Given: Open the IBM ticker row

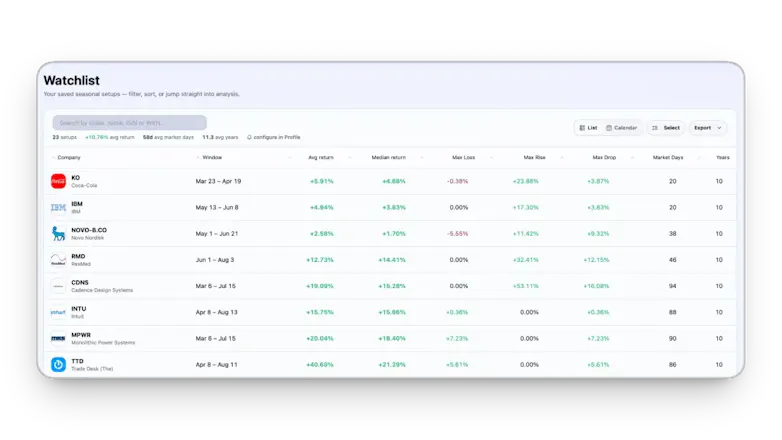Looking at the screenshot, I should pos(391,208).
